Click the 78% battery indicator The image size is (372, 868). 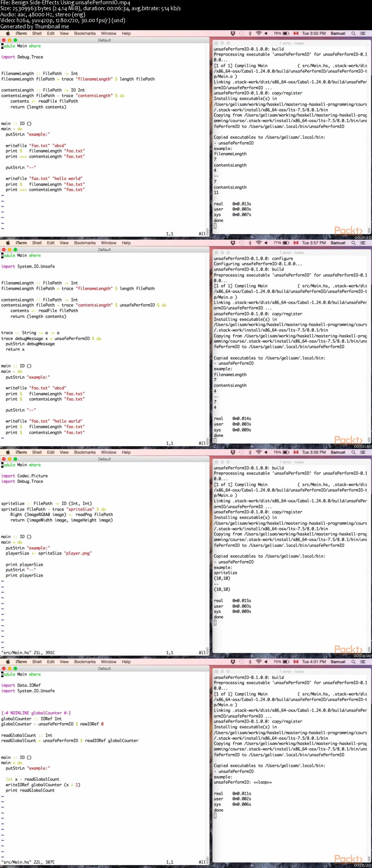point(281,33)
